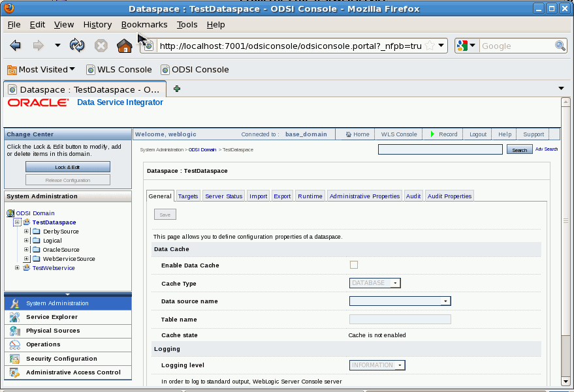The width and height of the screenshot is (574, 392).
Task: Go to the browser home page icon
Action: point(125,46)
